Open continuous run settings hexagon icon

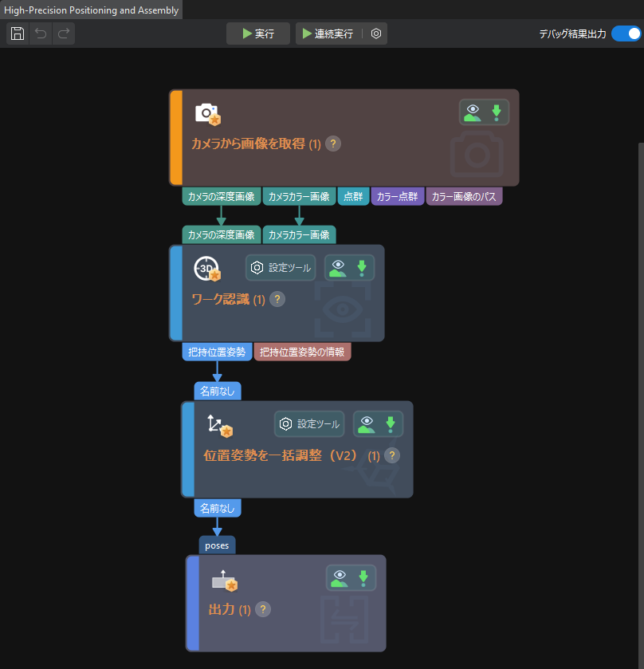pyautogui.click(x=375, y=33)
